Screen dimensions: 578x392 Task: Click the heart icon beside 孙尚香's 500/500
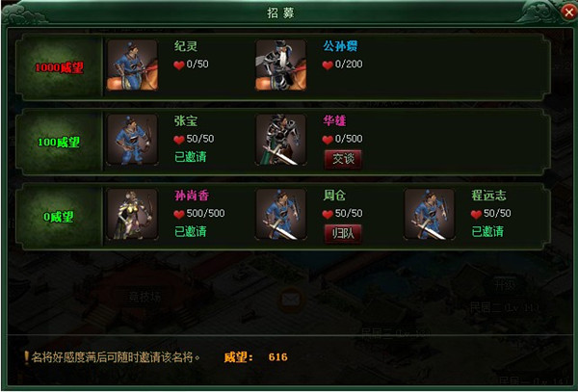click(x=179, y=214)
